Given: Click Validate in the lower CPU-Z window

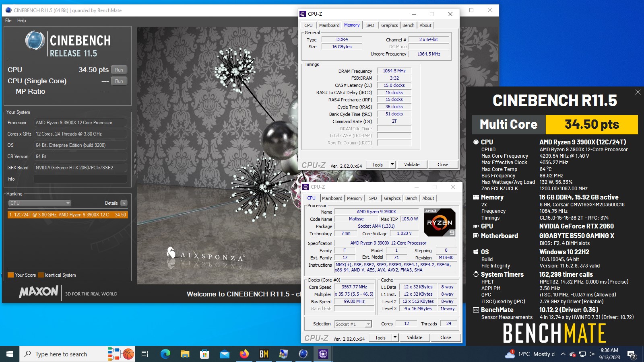Looking at the screenshot, I should pos(415,337).
